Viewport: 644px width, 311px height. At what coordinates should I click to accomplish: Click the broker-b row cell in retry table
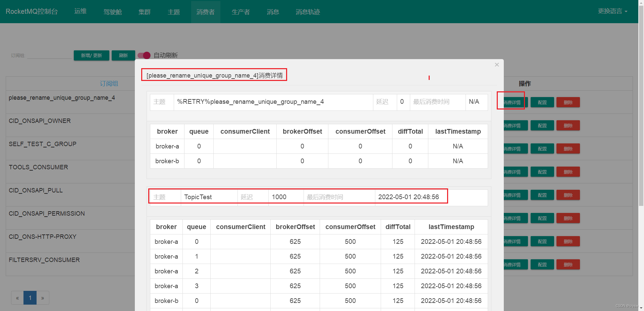click(167, 161)
